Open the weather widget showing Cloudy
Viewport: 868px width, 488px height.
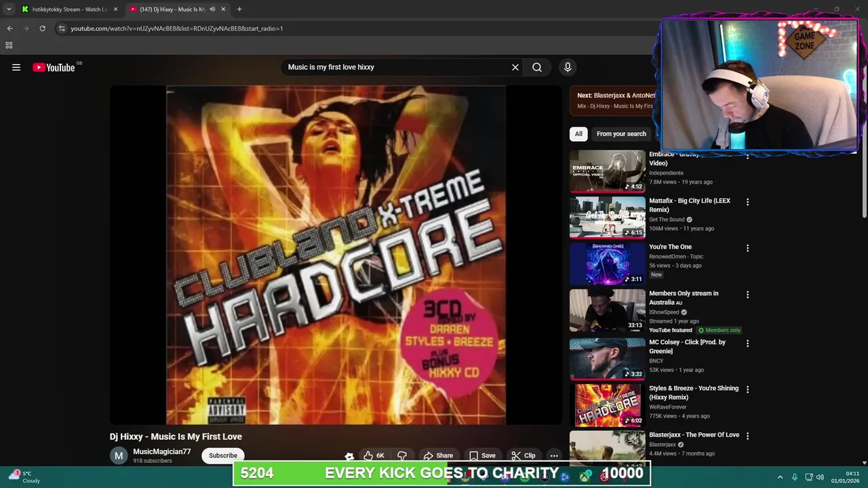(24, 477)
